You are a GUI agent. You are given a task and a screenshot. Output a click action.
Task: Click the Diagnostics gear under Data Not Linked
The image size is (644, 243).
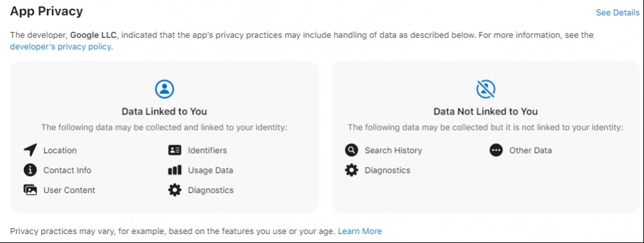pyautogui.click(x=351, y=170)
